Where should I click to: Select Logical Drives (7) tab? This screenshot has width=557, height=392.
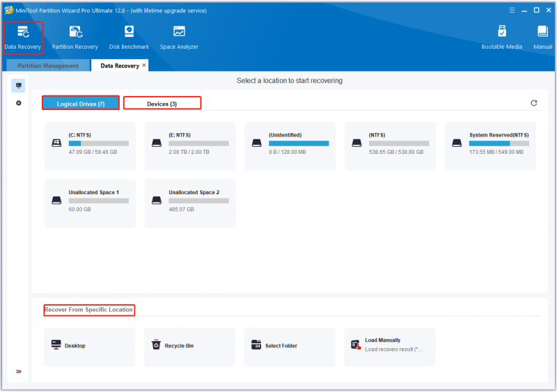81,104
